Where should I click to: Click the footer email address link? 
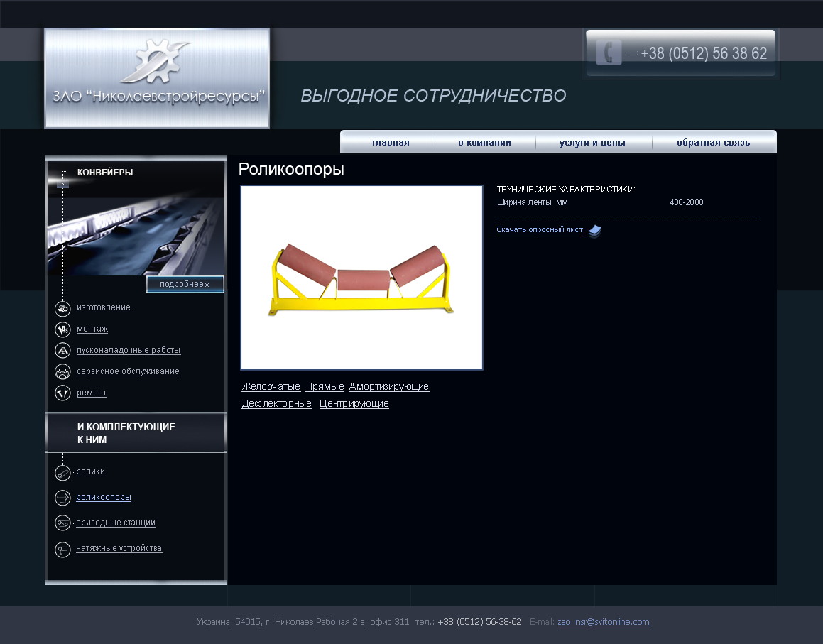click(x=603, y=622)
